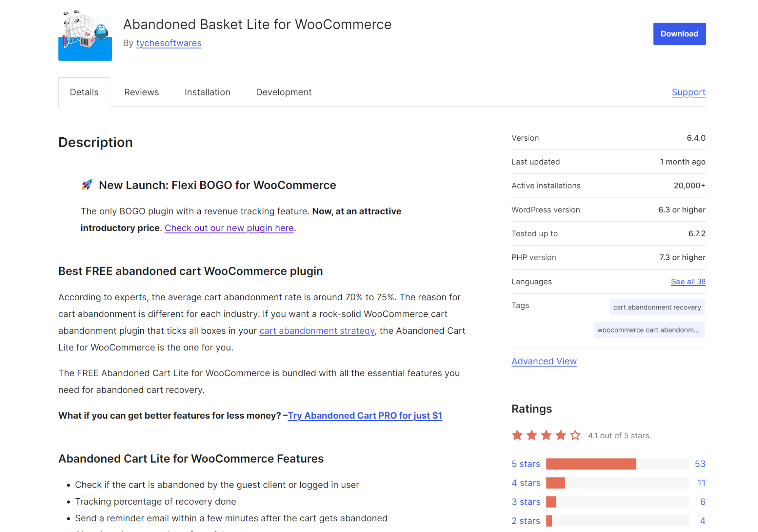Follow 'Check out our new plugin here' link

tap(229, 228)
